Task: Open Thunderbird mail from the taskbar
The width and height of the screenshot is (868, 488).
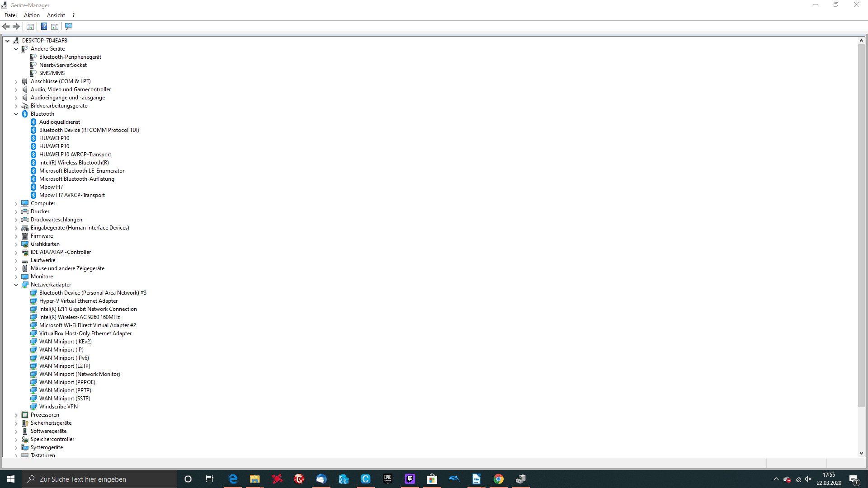Action: pyautogui.click(x=321, y=479)
